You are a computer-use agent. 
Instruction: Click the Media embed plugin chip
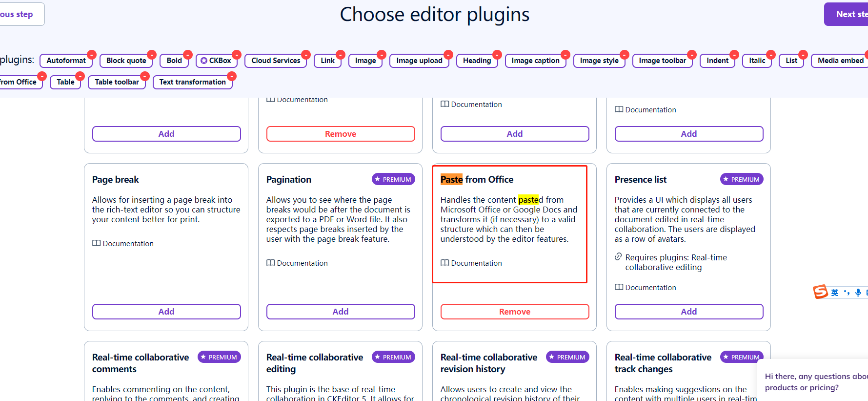coord(840,61)
